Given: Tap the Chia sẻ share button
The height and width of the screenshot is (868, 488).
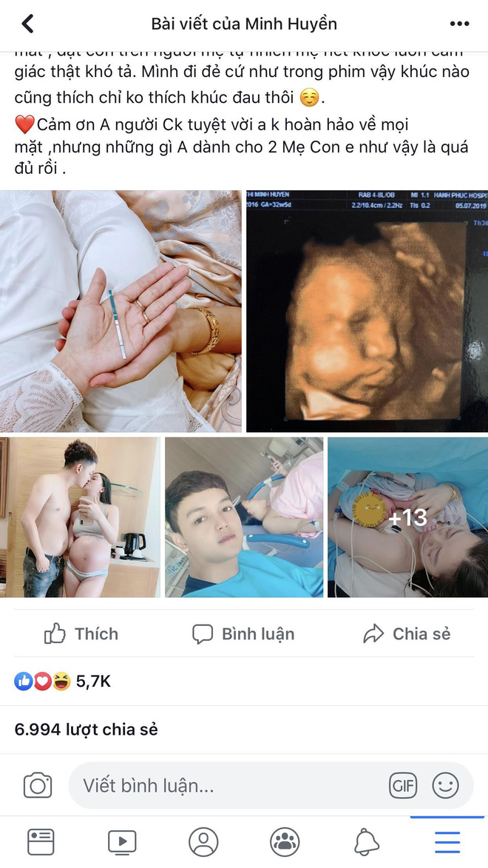Looking at the screenshot, I should coord(407,634).
